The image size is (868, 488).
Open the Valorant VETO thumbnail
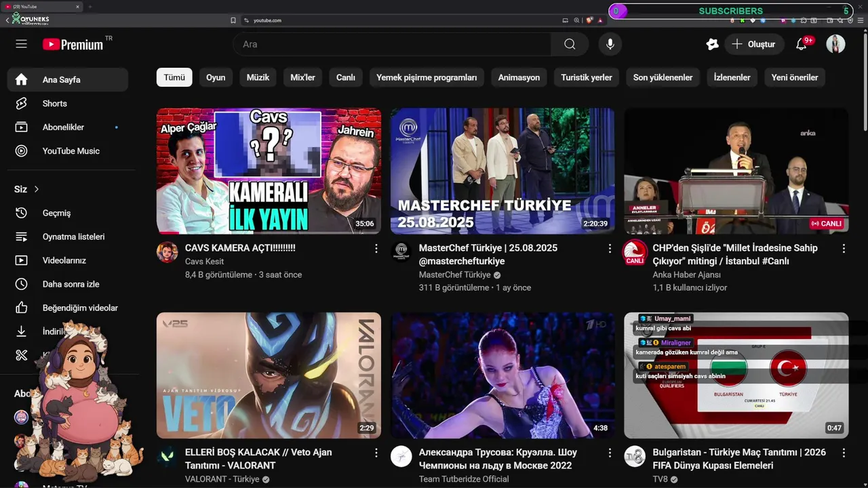pyautogui.click(x=269, y=375)
